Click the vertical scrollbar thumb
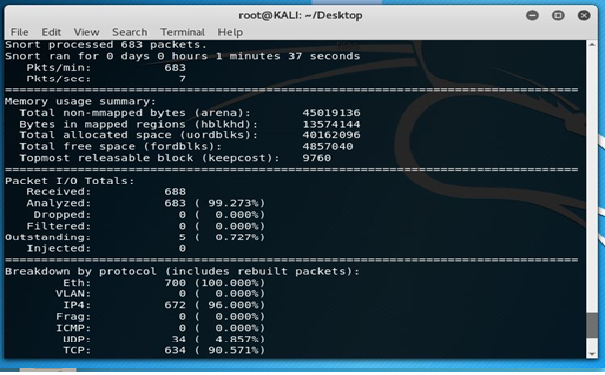The height and width of the screenshot is (375, 605). click(x=592, y=325)
